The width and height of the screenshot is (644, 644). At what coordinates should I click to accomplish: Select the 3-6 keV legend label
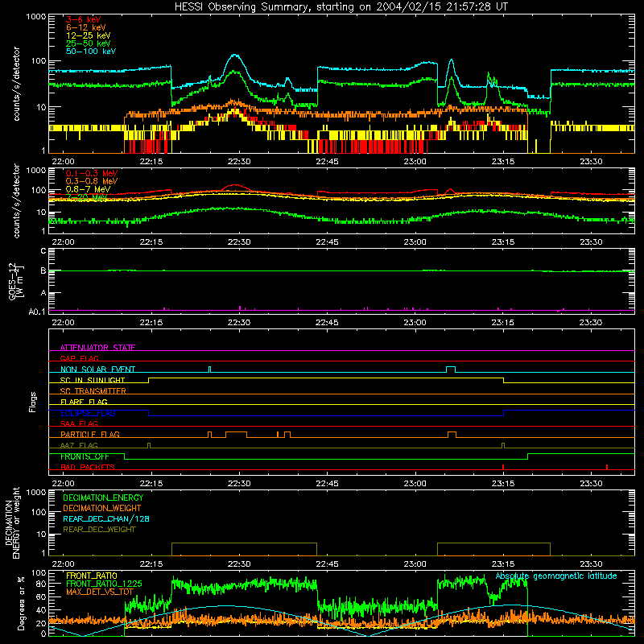[x=84, y=19]
